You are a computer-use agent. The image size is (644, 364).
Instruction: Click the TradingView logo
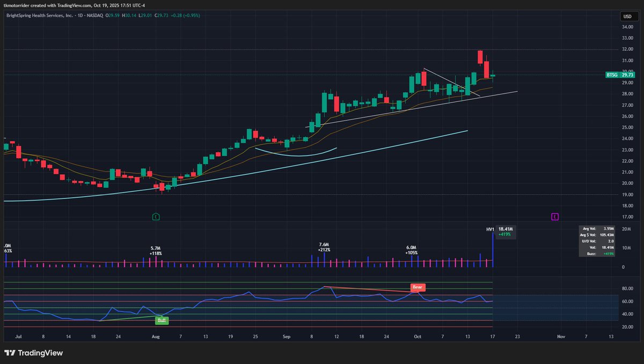point(33,353)
